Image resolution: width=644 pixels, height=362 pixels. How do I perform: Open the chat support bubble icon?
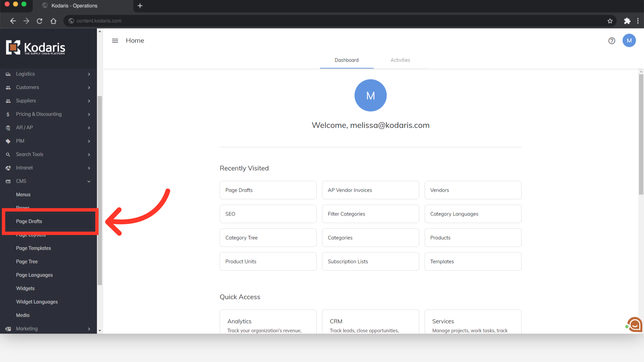(635, 324)
